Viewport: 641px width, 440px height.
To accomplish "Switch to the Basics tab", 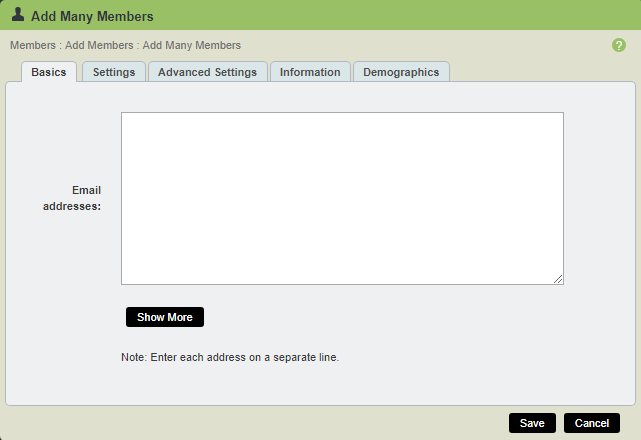I will (x=49, y=72).
